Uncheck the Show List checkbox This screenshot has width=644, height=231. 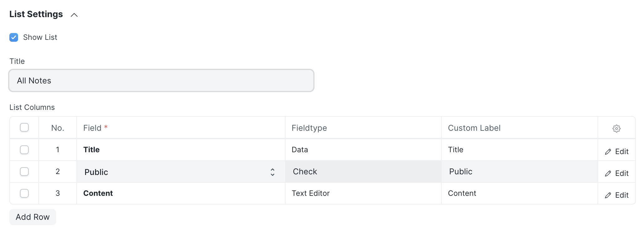coord(14,37)
